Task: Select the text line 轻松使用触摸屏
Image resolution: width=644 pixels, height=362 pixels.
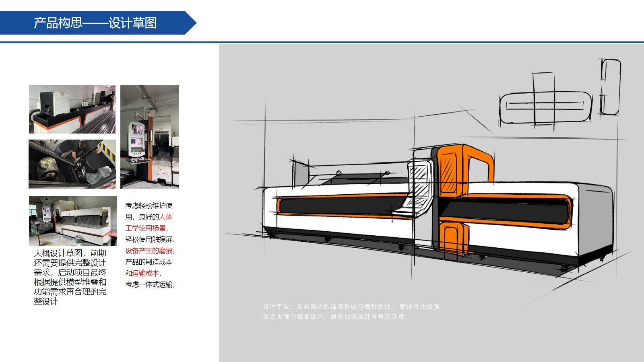Action: click(149, 239)
